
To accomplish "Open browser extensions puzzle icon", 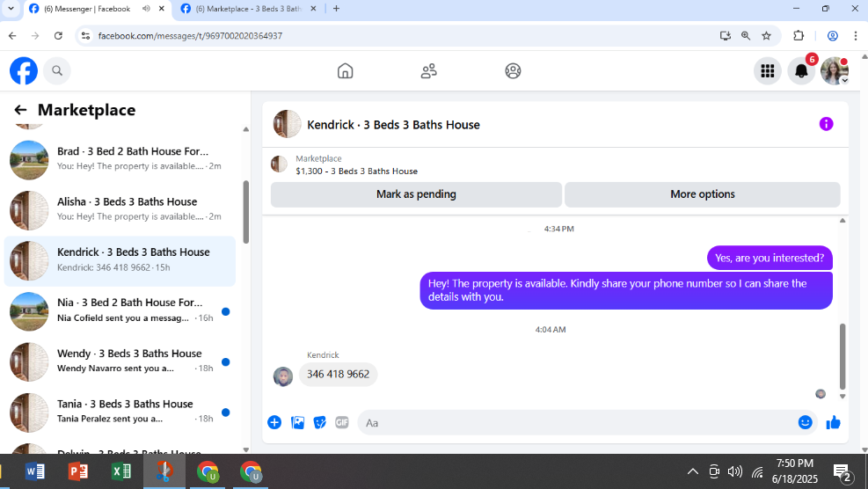I will click(x=799, y=36).
